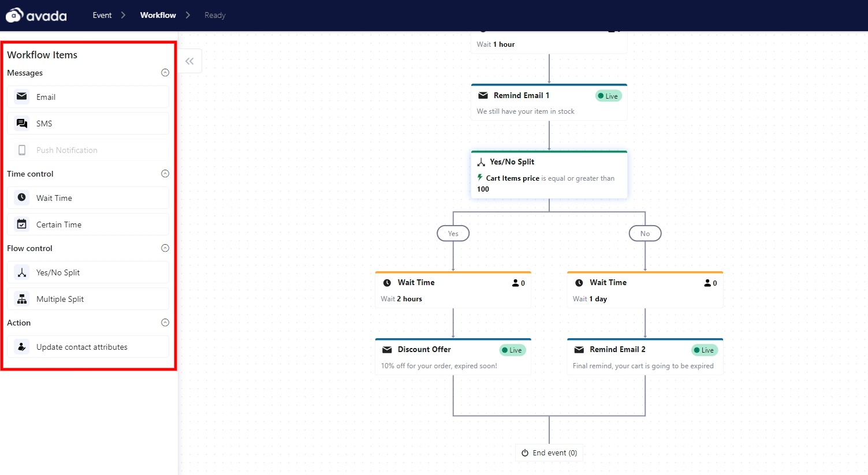Select the Multiple Split icon
The width and height of the screenshot is (868, 475).
click(x=22, y=299)
